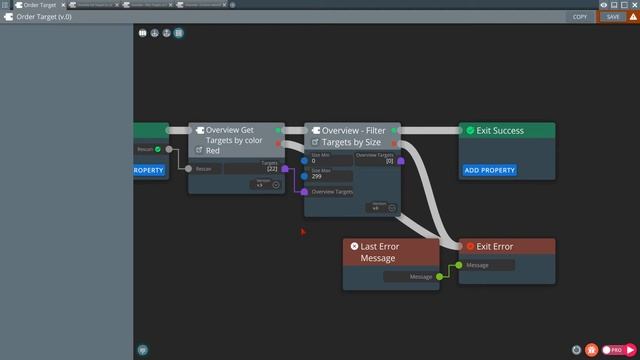Click the red icon on Exit Error node
The width and height of the screenshot is (640, 360).
pyautogui.click(x=470, y=246)
